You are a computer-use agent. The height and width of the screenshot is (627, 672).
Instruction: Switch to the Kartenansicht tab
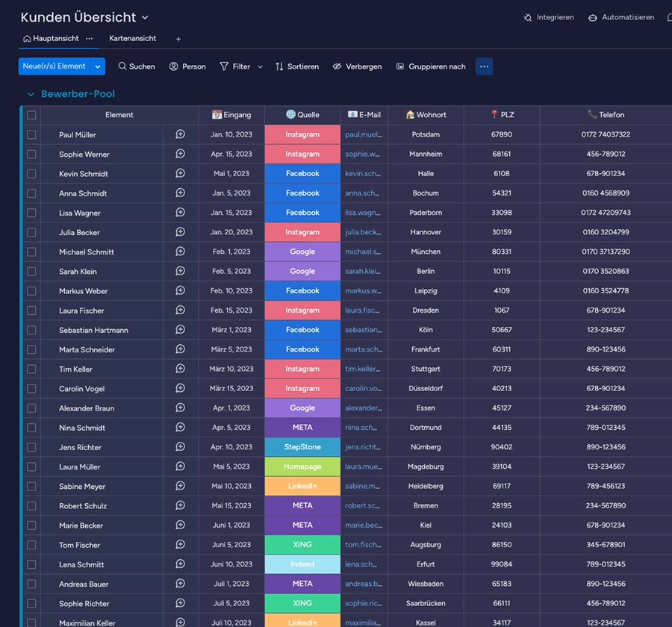[132, 38]
